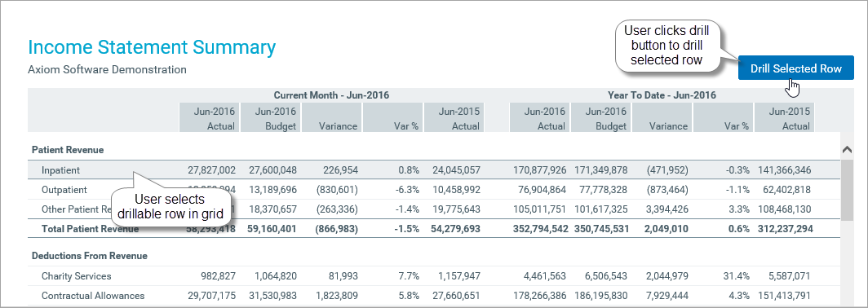868x308 pixels.
Task: Click the Year To Date Jun-2015 Actual header
Action: click(784, 118)
